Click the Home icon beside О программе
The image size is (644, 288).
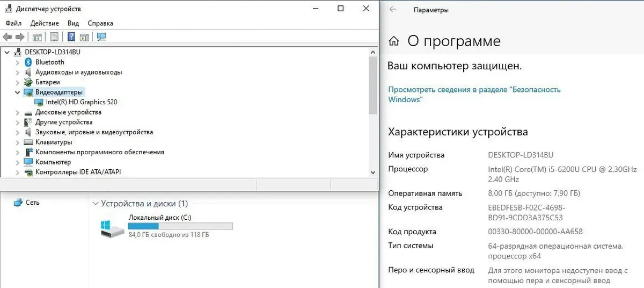coord(394,41)
